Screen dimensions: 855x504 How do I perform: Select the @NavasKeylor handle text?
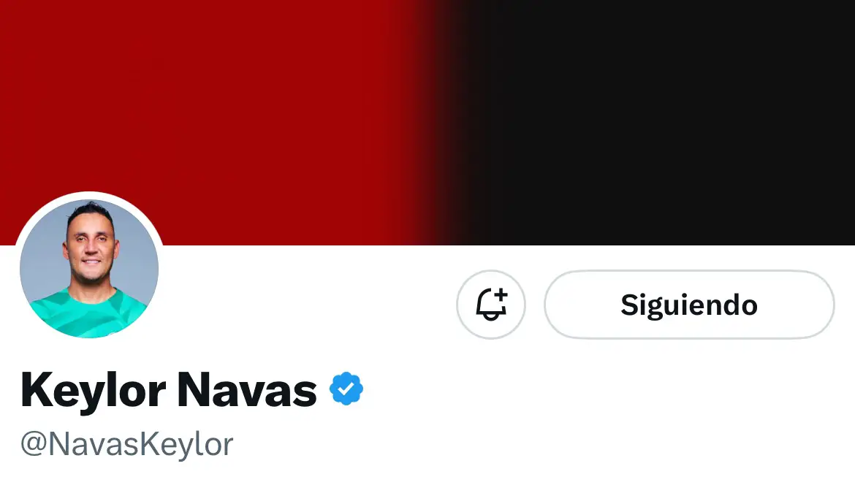pos(127,444)
